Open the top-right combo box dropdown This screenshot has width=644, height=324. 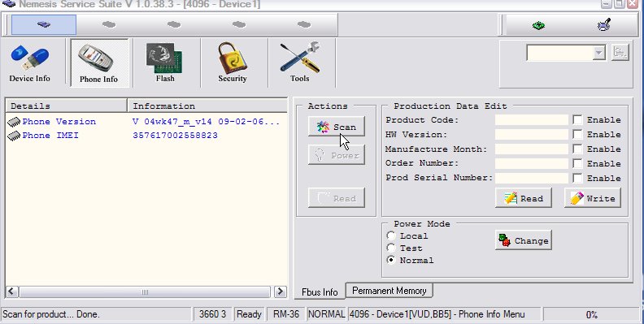(599, 53)
